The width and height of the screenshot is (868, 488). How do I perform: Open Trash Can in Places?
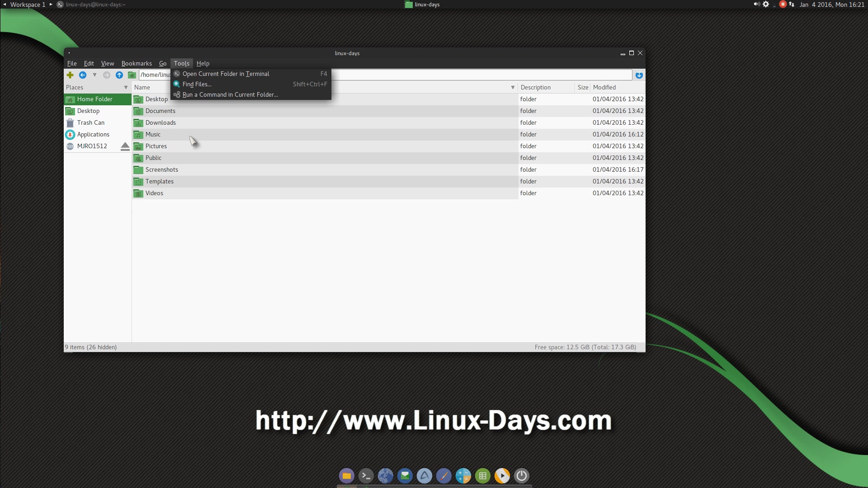pyautogui.click(x=98, y=122)
